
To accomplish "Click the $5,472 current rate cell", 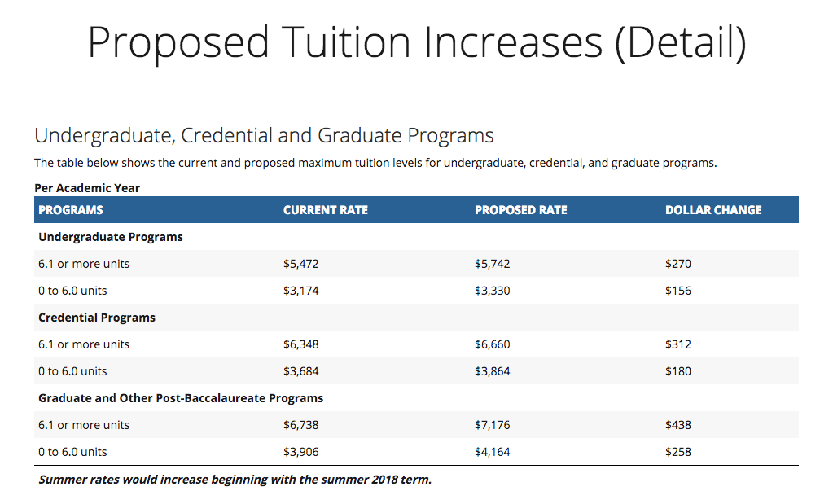I will point(301,264).
